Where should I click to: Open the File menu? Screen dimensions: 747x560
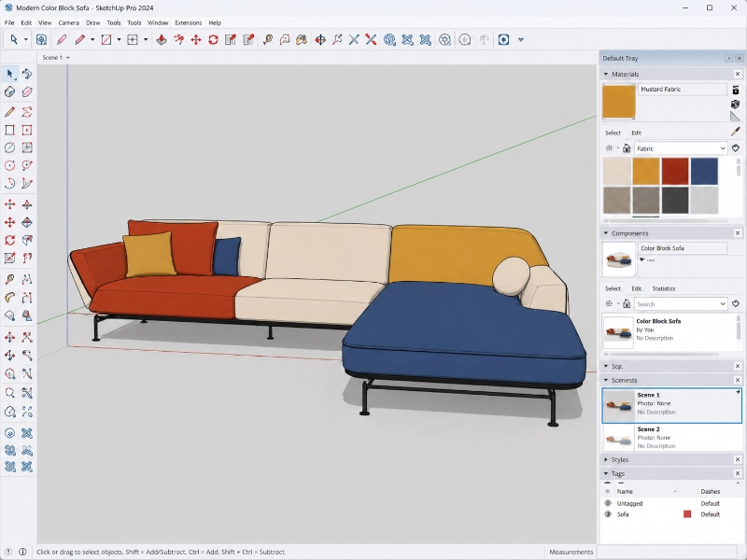(x=9, y=22)
